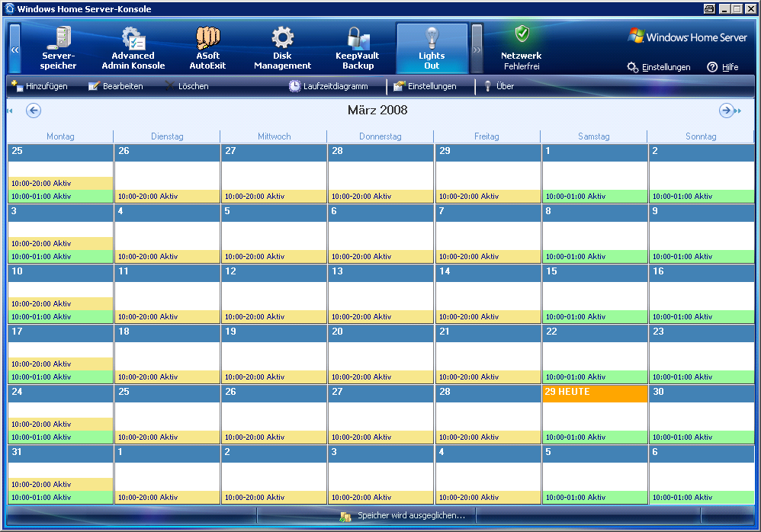
Task: Select day 31 header in the calendar
Action: (61, 453)
